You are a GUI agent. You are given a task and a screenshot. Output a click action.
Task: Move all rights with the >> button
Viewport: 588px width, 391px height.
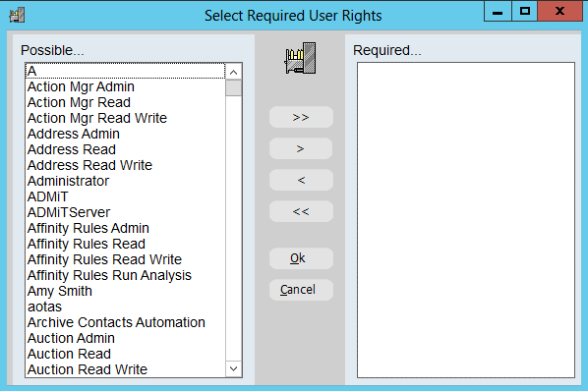tap(301, 117)
